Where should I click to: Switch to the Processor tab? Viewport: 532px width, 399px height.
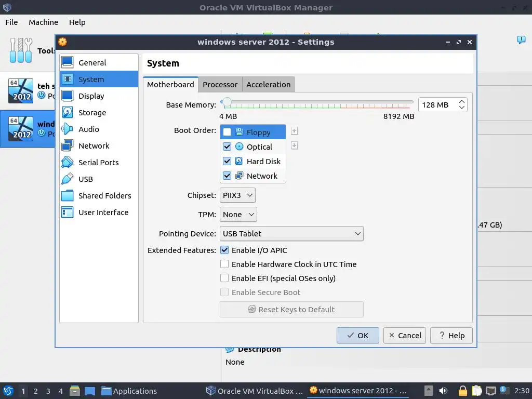(x=220, y=85)
